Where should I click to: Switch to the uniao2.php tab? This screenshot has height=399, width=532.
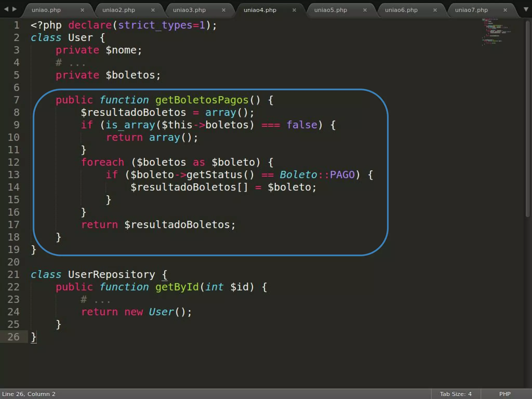pyautogui.click(x=118, y=10)
